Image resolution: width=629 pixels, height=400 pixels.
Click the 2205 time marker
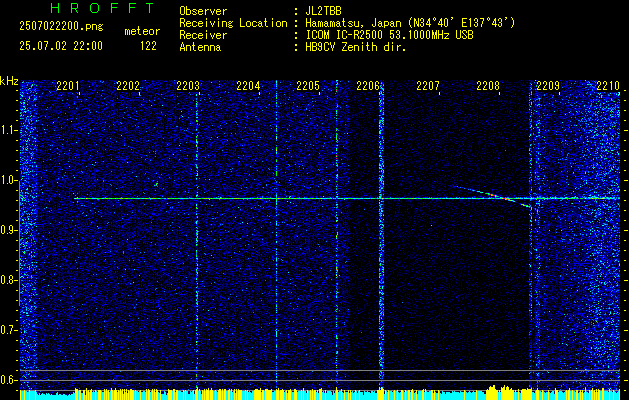(308, 86)
